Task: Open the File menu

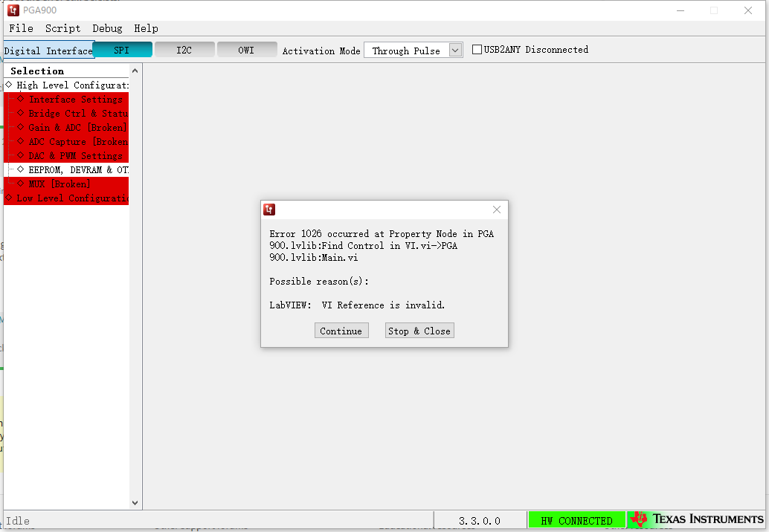Action: (x=21, y=28)
